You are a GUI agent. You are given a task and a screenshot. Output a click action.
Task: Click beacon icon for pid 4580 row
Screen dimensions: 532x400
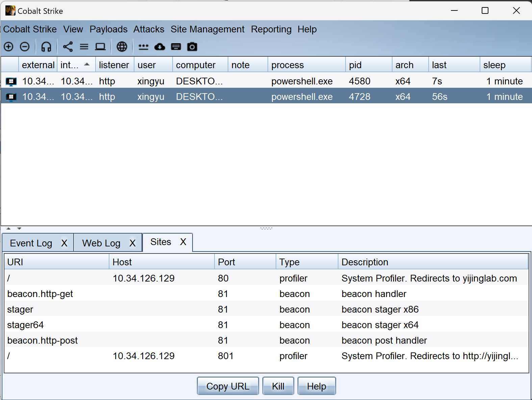pos(11,81)
